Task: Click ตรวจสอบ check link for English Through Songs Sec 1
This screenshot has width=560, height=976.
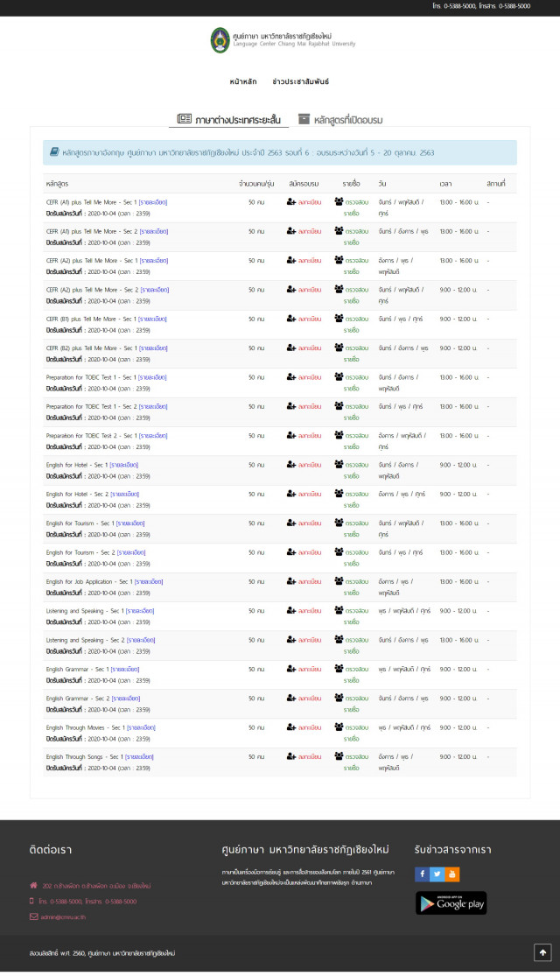Action: [x=357, y=757]
